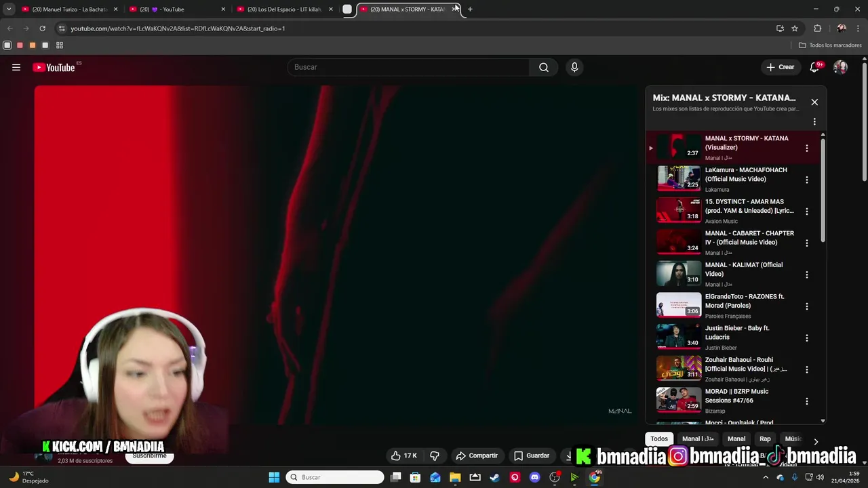
Task: Open Todos los marcadores folder
Action: tap(830, 45)
